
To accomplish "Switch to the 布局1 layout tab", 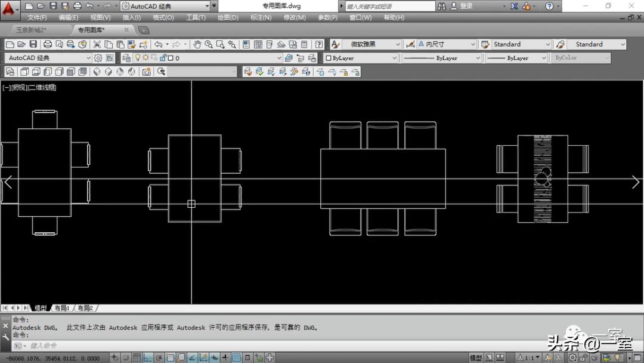I will click(62, 308).
